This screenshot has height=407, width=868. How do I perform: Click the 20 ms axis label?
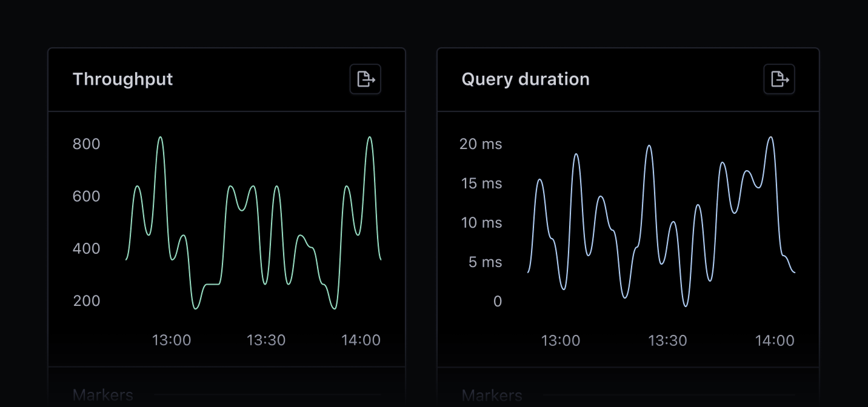481,144
